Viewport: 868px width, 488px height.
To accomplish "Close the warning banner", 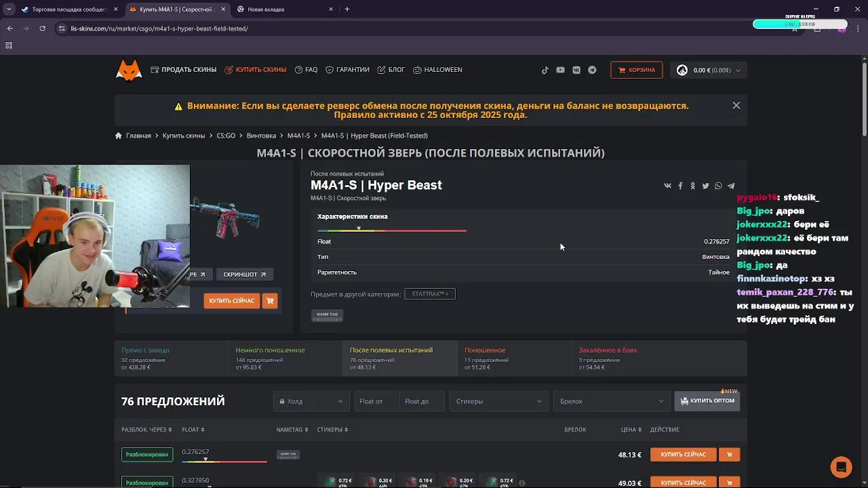I will click(736, 105).
